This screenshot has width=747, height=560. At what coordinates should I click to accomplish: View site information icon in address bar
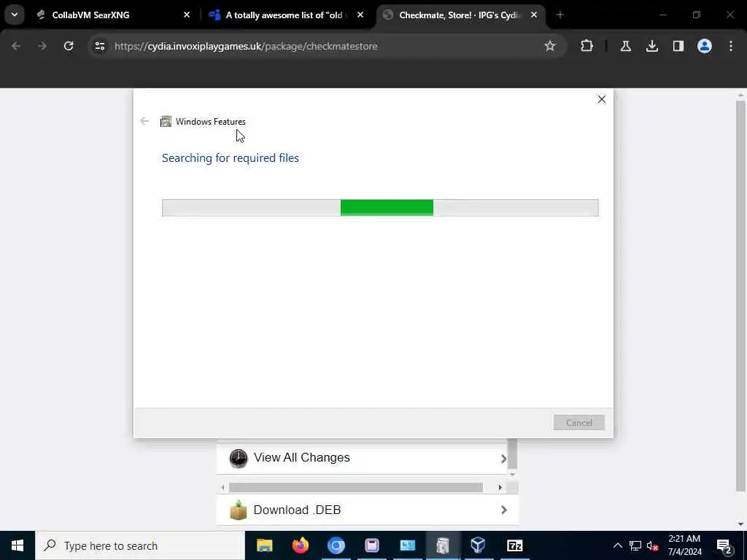tap(99, 46)
